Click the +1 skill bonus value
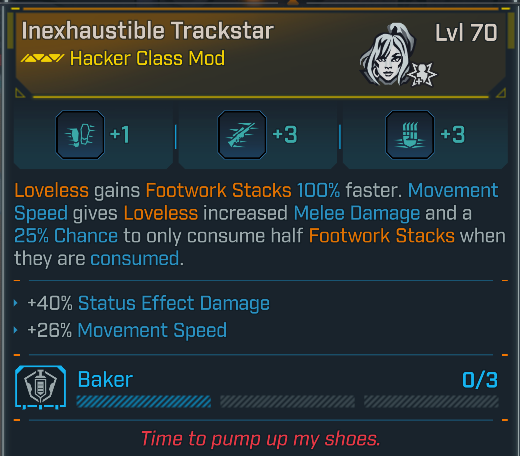520x456 pixels. point(120,135)
